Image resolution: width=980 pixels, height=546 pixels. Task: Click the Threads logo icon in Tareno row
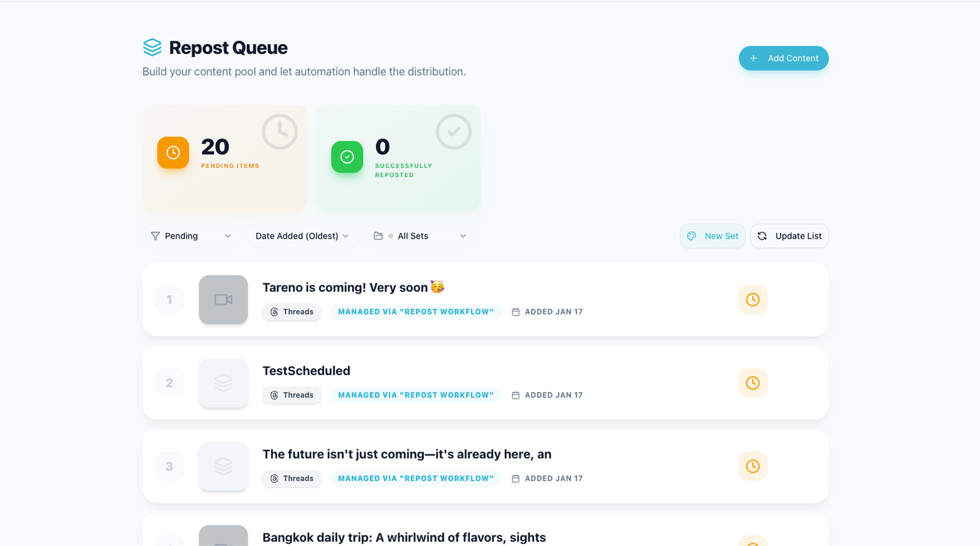click(274, 312)
